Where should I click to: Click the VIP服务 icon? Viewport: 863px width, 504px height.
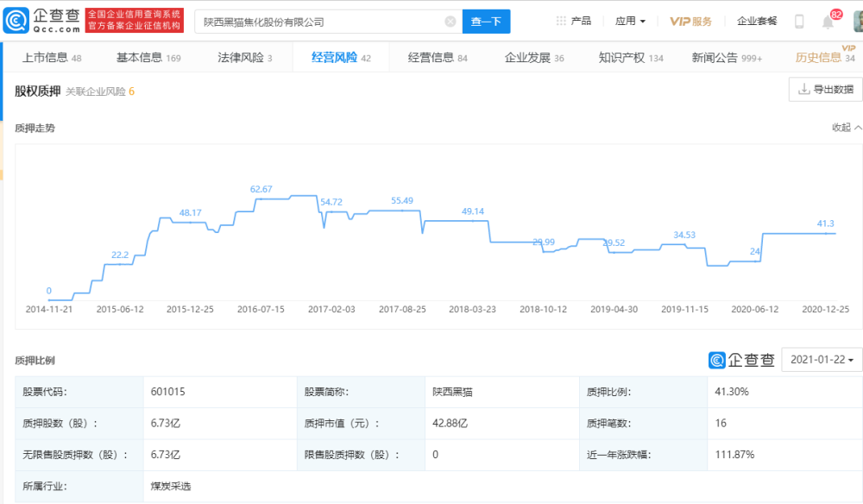690,22
